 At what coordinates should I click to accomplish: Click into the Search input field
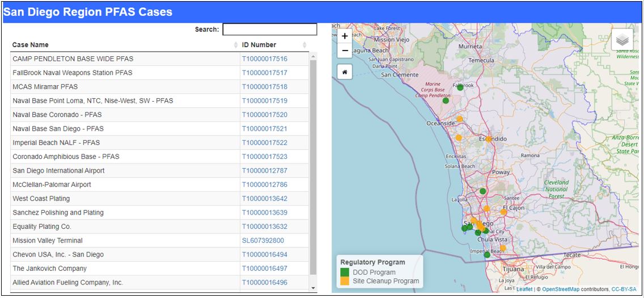pos(269,30)
